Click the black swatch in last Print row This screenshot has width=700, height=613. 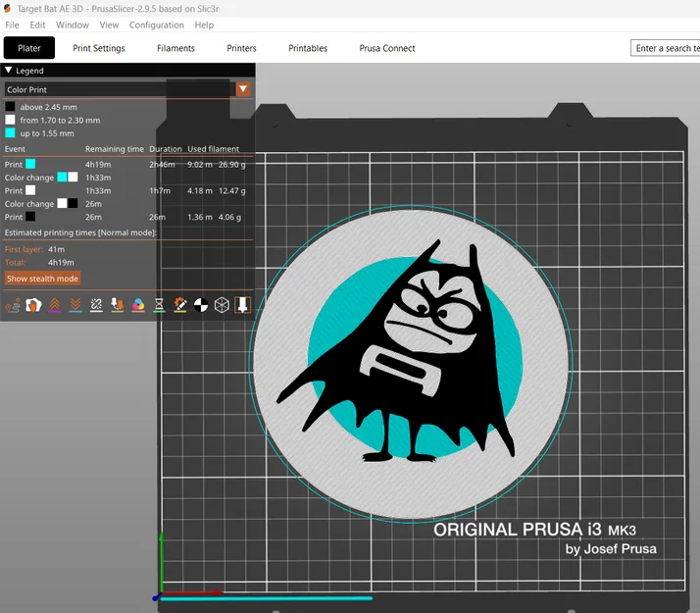coord(30,217)
